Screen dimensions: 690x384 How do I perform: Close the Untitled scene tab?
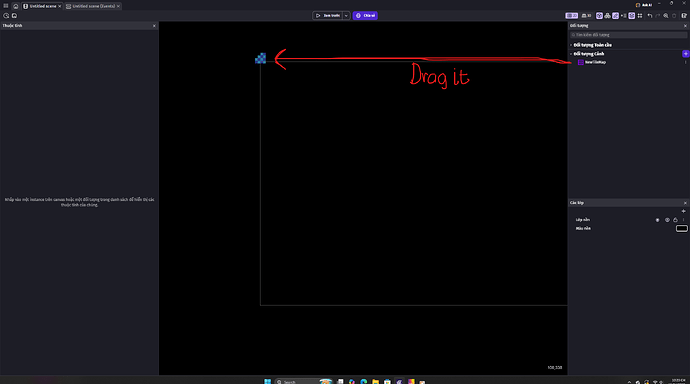click(x=59, y=6)
